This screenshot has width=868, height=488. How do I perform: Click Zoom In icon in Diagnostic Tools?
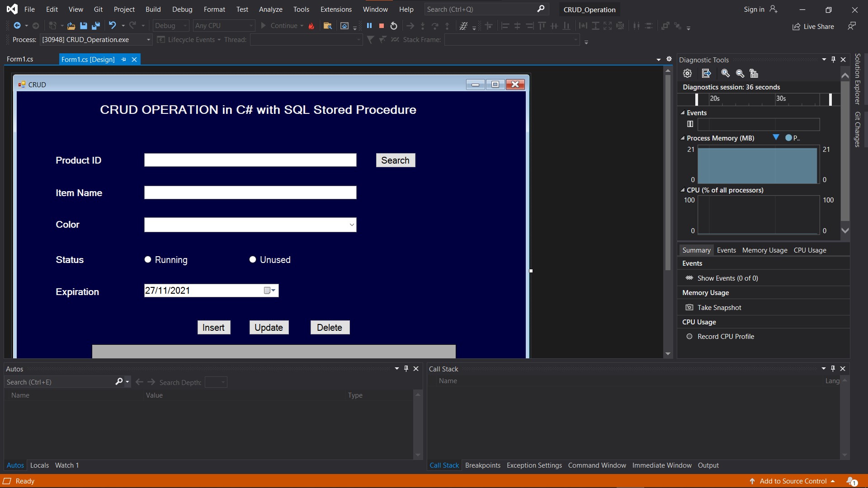(725, 73)
